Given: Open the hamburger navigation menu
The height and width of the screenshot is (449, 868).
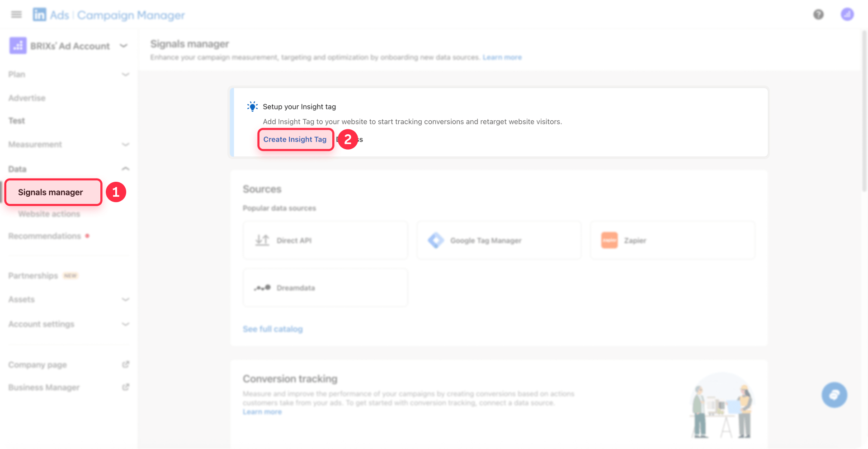Looking at the screenshot, I should tap(16, 14).
